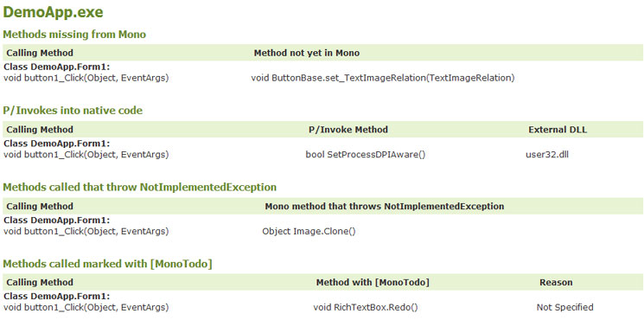Image resolution: width=644 pixels, height=320 pixels.
Task: Select the '[MonoTodo]' section heading
Action: [x=107, y=264]
